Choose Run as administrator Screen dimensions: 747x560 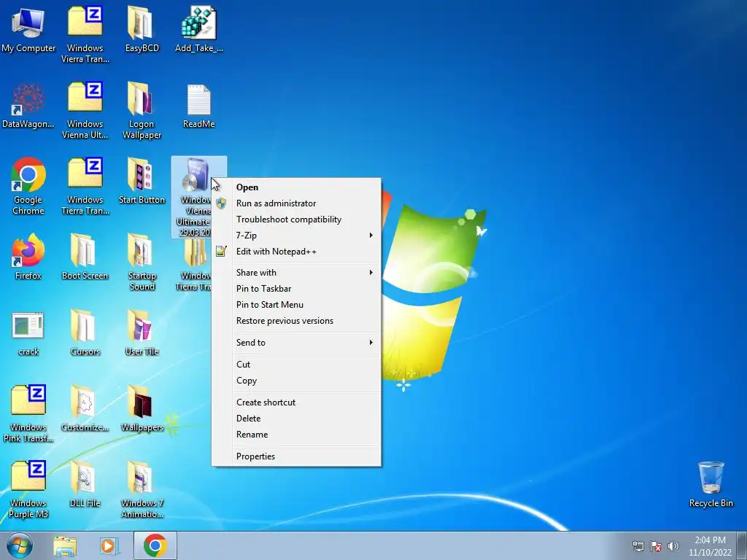(296, 203)
